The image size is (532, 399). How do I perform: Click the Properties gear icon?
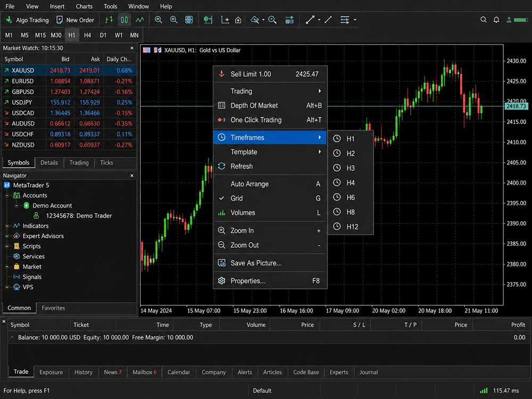(221, 281)
